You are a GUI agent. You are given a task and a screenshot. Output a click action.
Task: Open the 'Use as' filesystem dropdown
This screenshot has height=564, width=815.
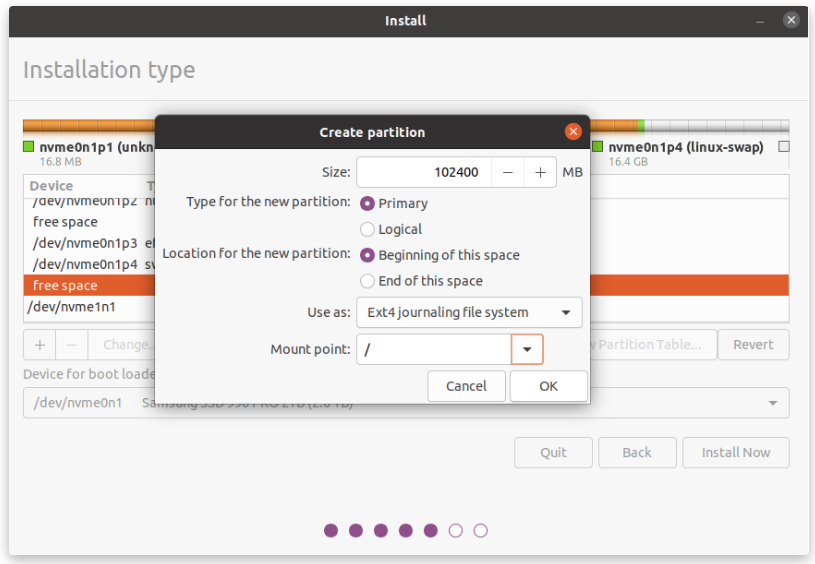click(469, 312)
